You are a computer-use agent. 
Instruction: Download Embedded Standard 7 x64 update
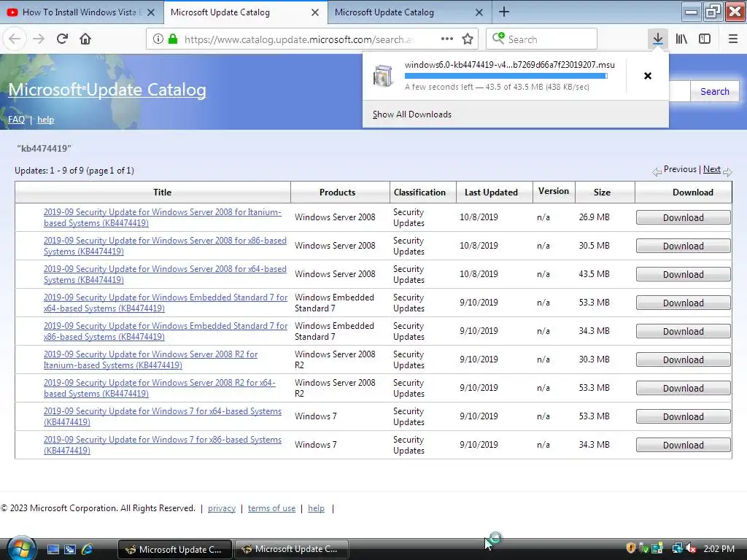click(683, 303)
